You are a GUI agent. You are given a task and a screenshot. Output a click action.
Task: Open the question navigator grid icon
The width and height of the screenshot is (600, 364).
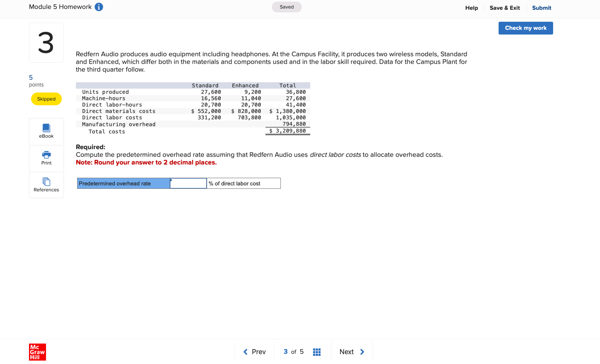(317, 352)
